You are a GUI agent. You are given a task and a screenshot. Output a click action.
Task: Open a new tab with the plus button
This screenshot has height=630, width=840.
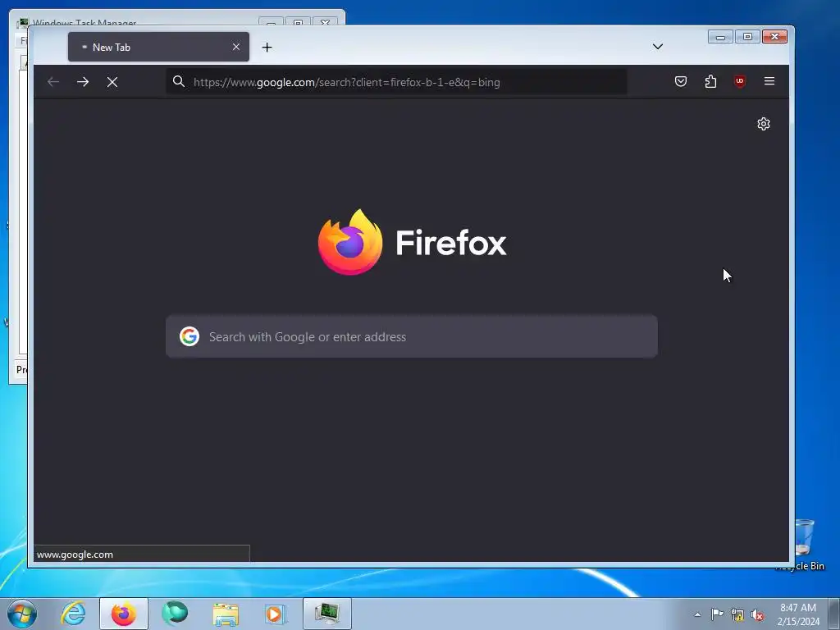coord(267,47)
